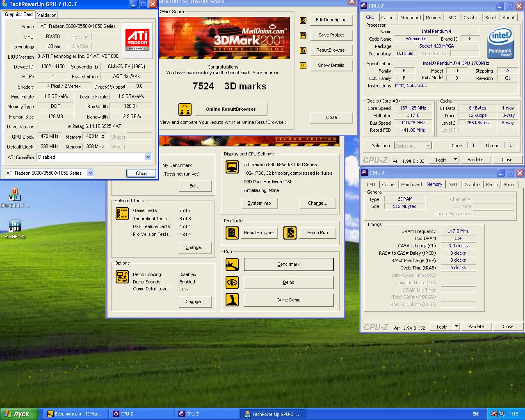Viewport: 525px width, 420px height.
Task: Click the tray icon left of the clock
Action: click(502, 414)
